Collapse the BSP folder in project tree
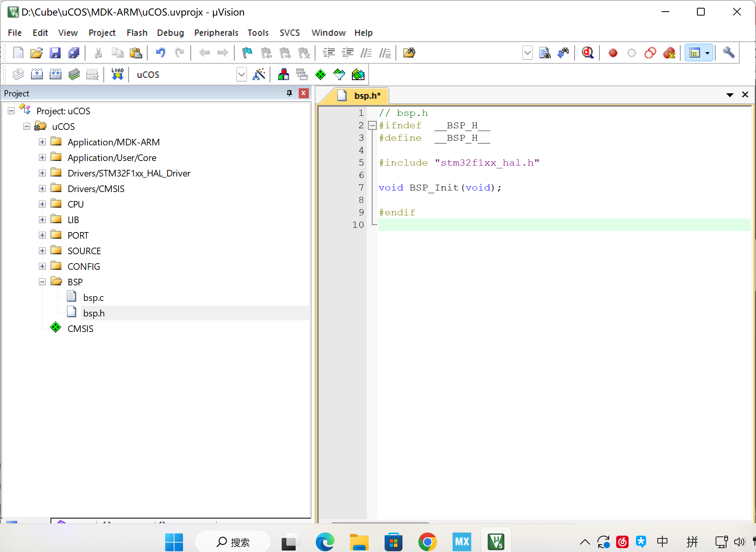 pos(42,281)
